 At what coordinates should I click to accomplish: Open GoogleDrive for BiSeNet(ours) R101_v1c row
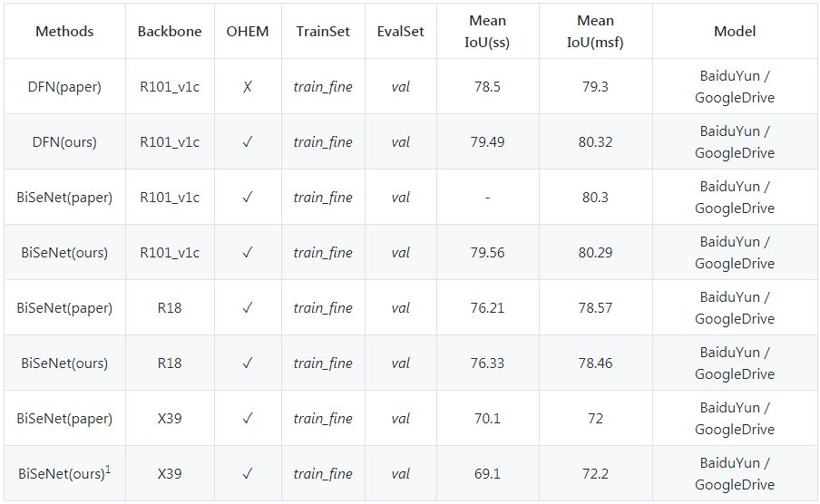pos(735,264)
